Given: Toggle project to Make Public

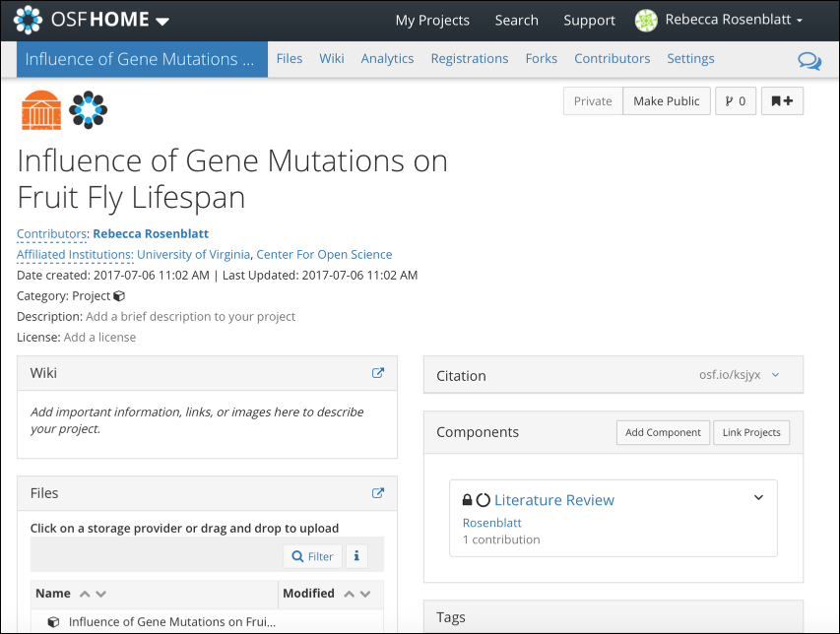Looking at the screenshot, I should coord(667,101).
